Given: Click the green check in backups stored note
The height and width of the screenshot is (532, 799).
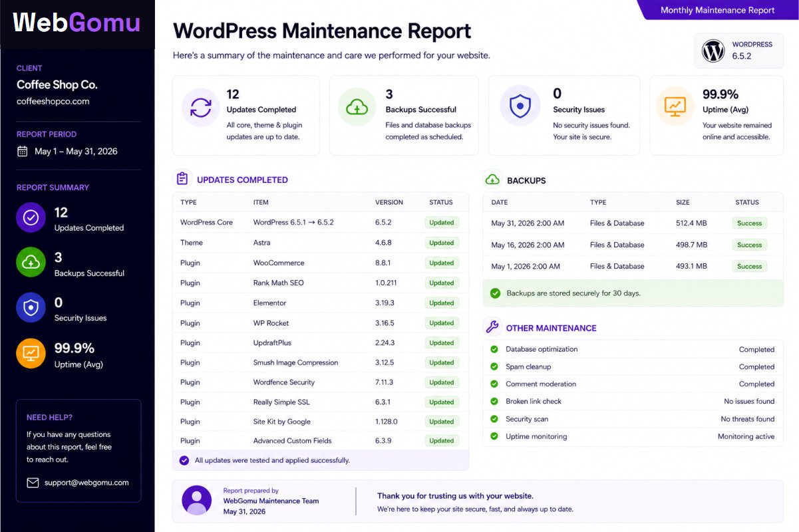Looking at the screenshot, I should 495,293.
